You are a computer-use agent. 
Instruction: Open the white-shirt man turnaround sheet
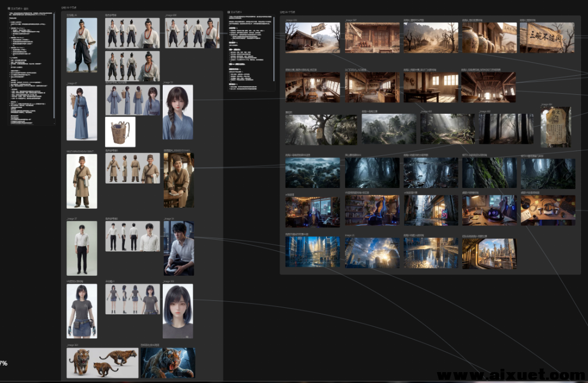point(132,236)
